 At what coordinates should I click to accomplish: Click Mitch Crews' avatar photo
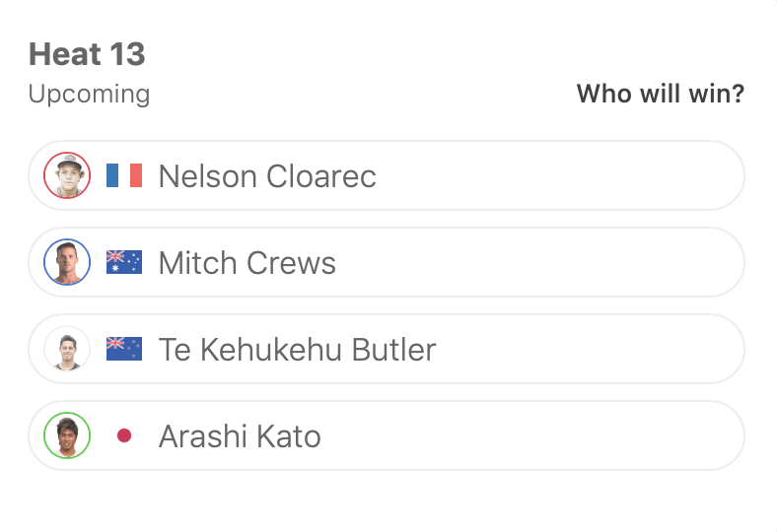(x=67, y=262)
